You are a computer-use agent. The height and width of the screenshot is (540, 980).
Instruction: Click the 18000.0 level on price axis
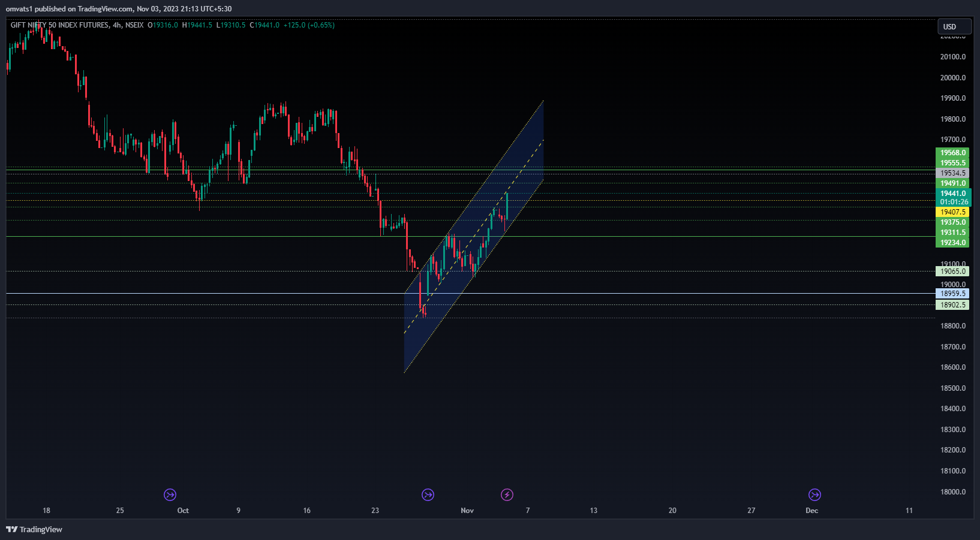click(953, 492)
